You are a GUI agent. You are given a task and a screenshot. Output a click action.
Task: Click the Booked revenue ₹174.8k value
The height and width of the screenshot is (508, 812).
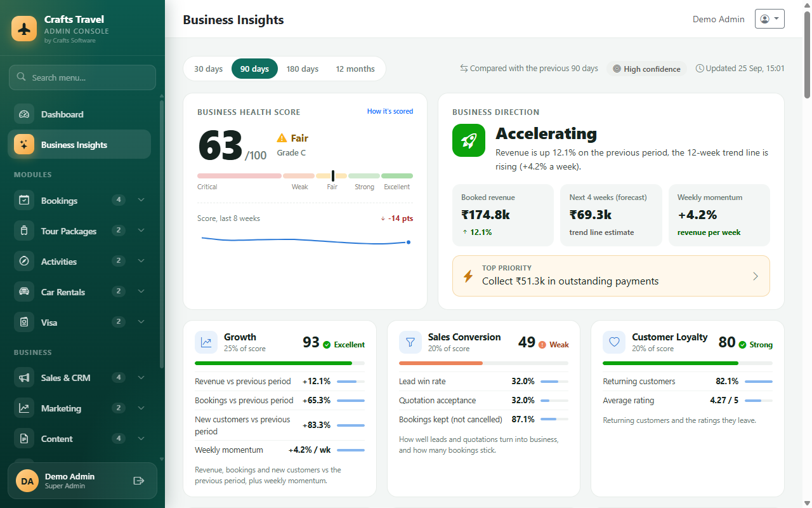coord(485,215)
